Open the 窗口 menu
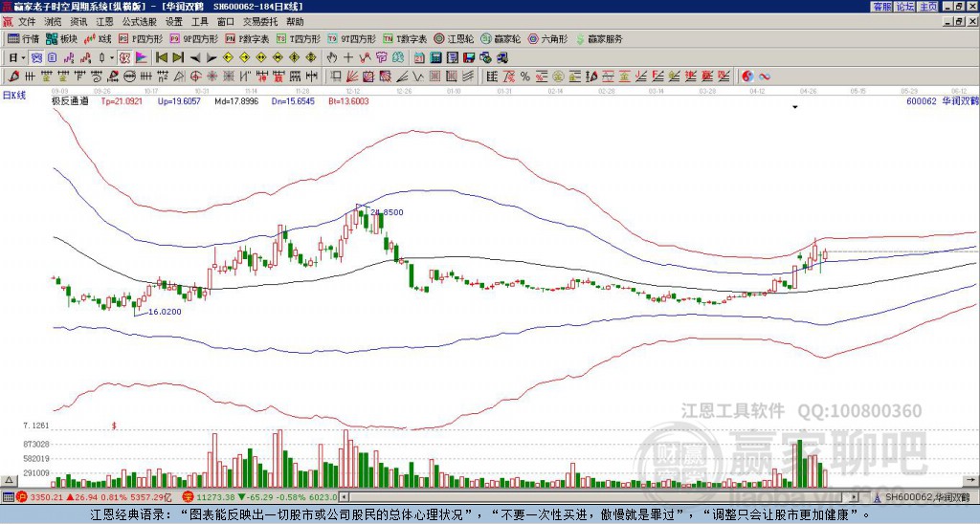 226,22
